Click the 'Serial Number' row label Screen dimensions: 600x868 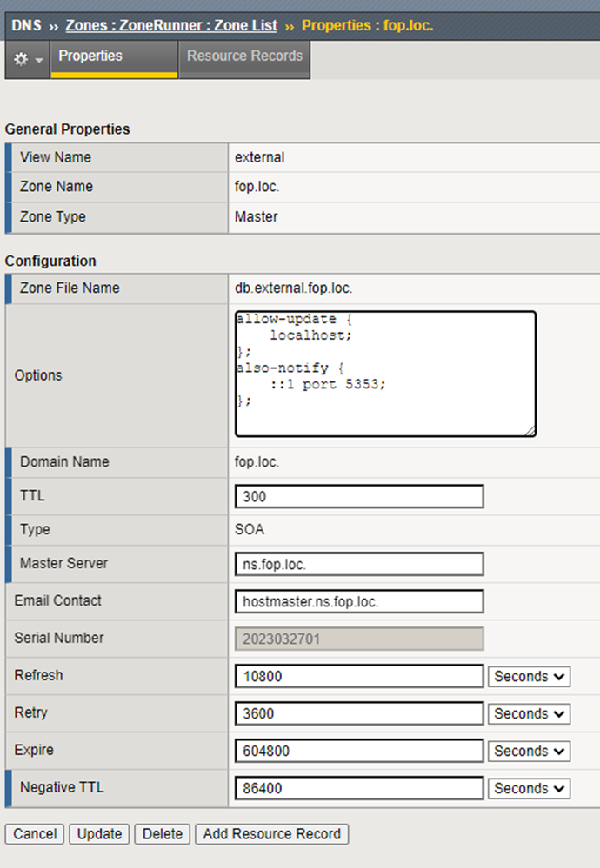click(x=59, y=638)
